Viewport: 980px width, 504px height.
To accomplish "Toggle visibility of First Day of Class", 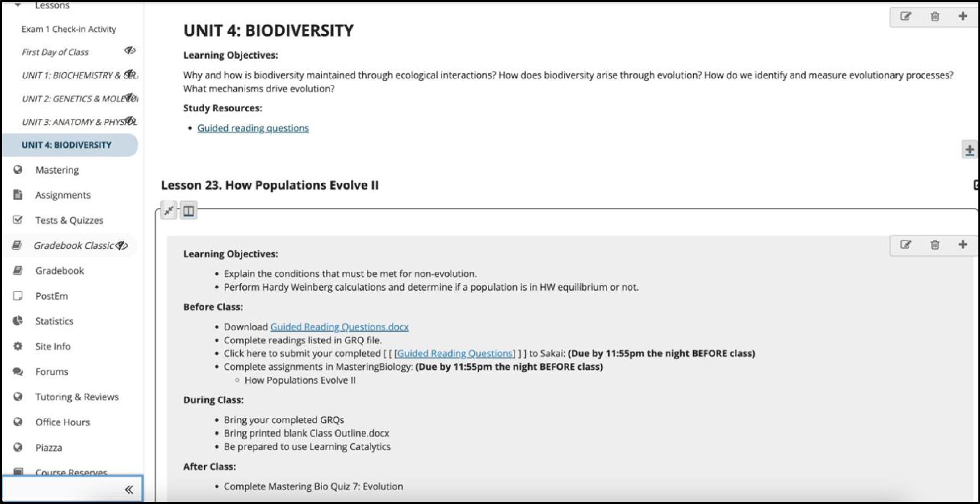I will pos(130,51).
